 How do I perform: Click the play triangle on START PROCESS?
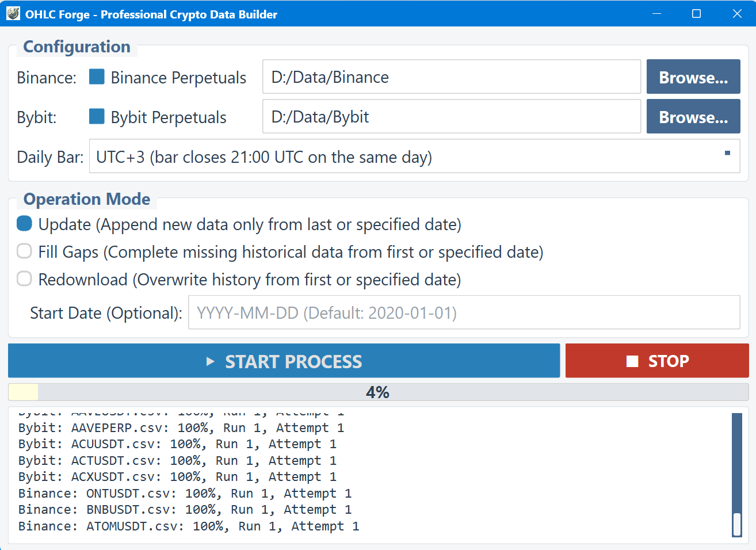coord(210,361)
